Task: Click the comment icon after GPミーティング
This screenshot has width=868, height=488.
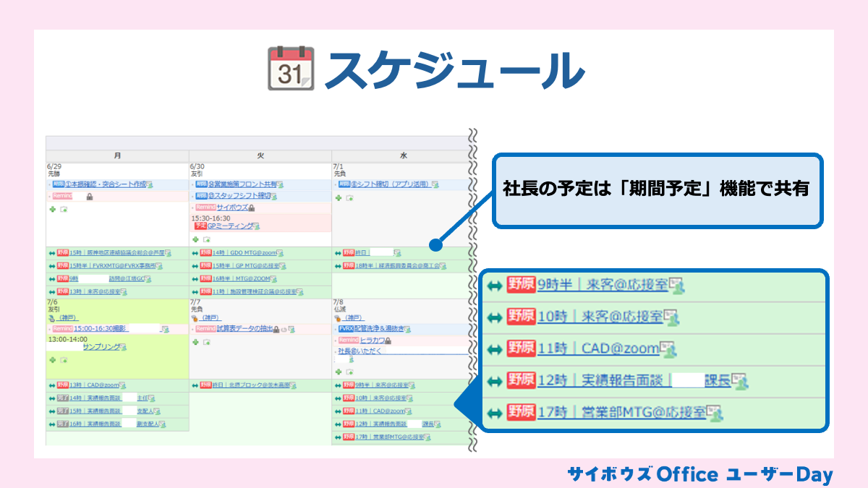Action: click(257, 226)
